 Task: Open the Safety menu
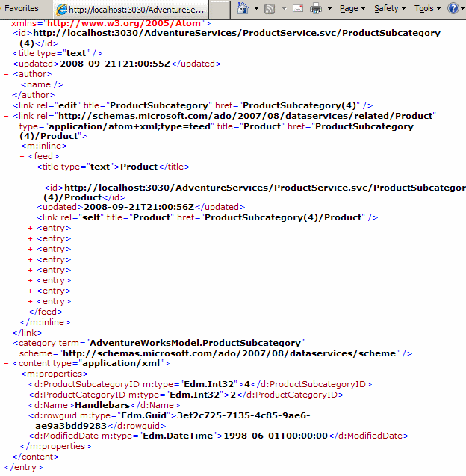coord(390,9)
